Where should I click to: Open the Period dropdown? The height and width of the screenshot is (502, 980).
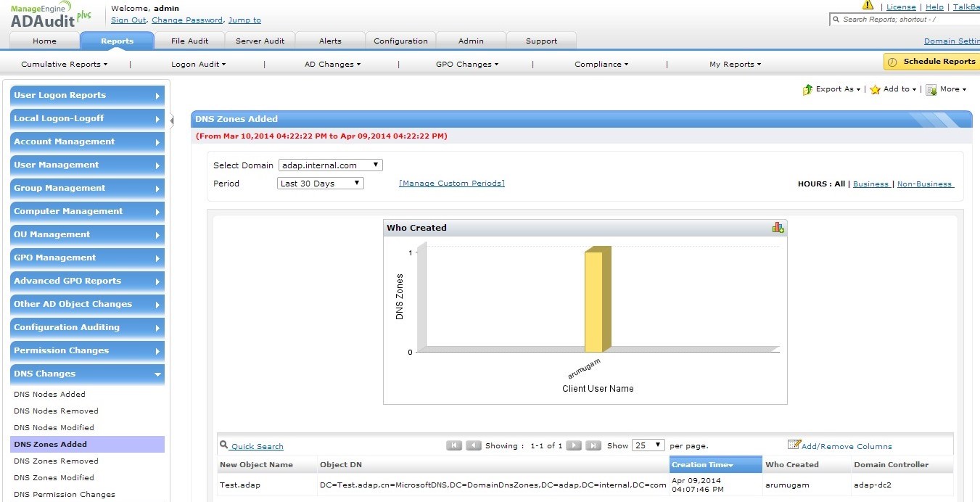coord(321,184)
